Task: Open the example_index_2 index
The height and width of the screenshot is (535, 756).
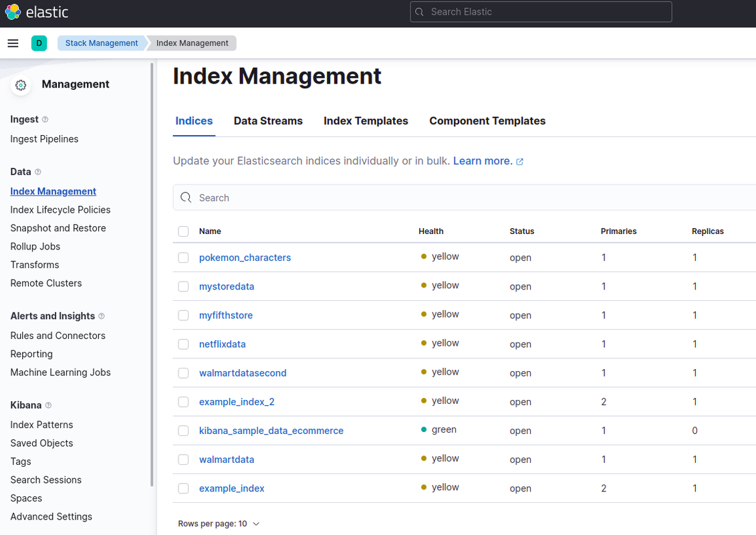Action: pyautogui.click(x=237, y=402)
